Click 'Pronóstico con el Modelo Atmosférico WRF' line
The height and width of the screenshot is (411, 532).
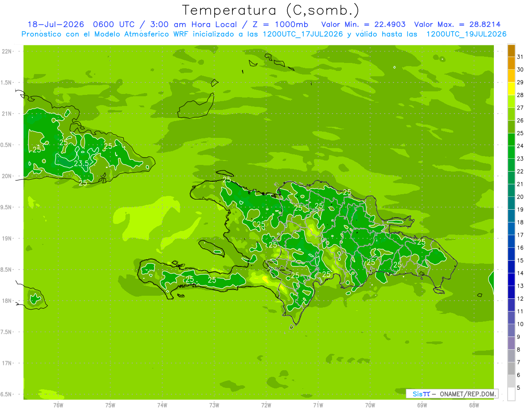point(106,34)
